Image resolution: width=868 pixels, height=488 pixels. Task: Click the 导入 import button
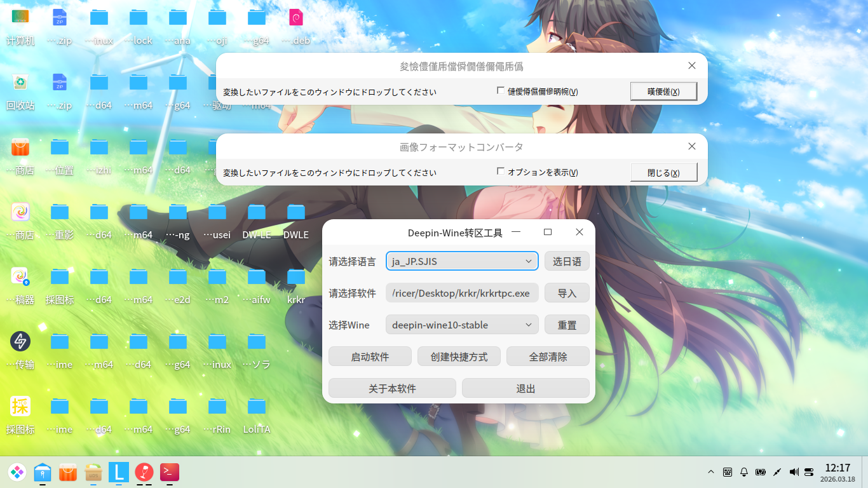click(567, 293)
